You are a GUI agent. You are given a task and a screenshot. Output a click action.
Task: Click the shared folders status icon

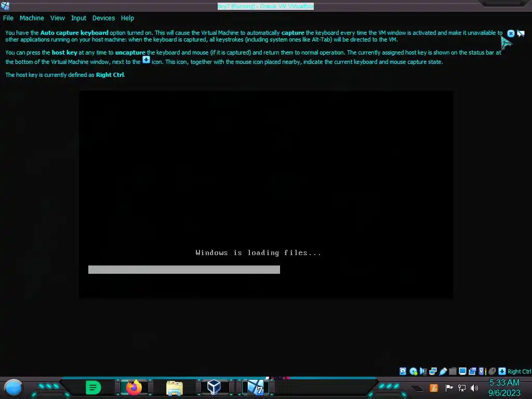point(453,371)
